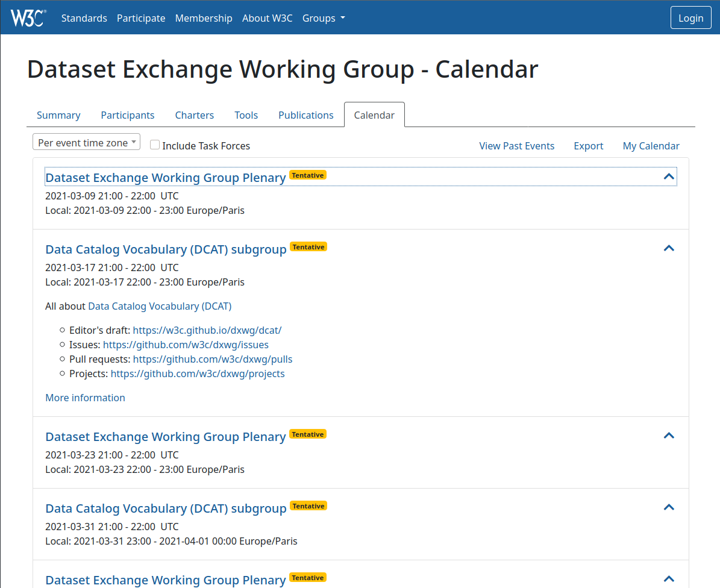Collapse the 2021-03-09 Plenary event chevron

(668, 177)
